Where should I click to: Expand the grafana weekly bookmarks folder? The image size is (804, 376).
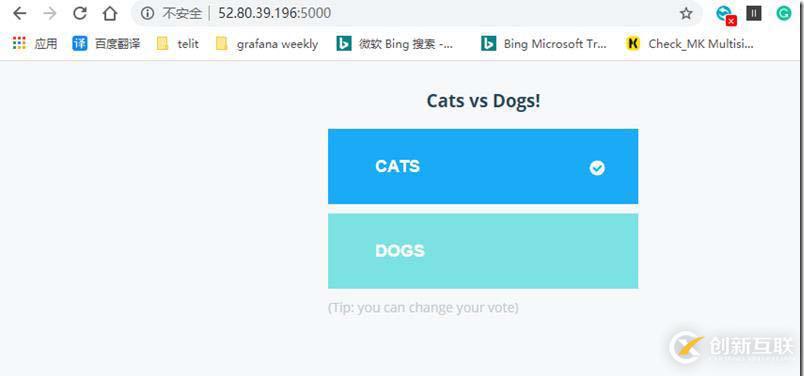267,44
